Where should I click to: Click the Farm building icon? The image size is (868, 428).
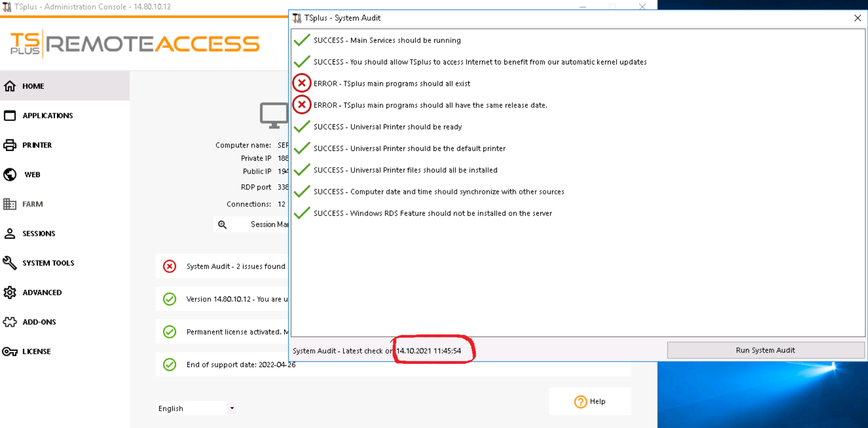(x=10, y=204)
